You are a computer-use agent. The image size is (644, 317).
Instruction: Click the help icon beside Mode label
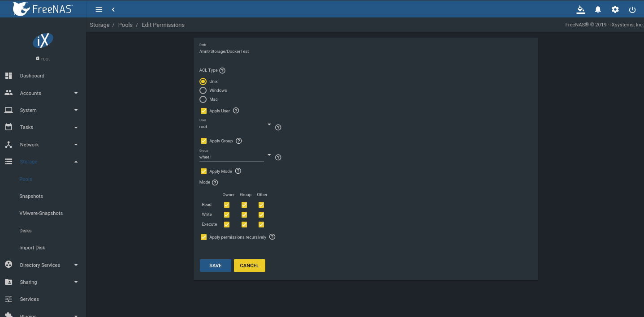coord(215,183)
